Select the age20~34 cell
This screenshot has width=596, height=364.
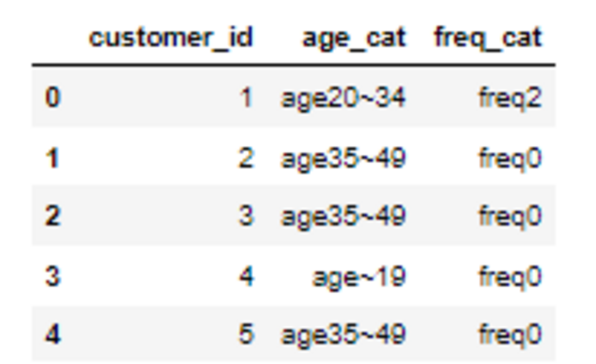343,98
